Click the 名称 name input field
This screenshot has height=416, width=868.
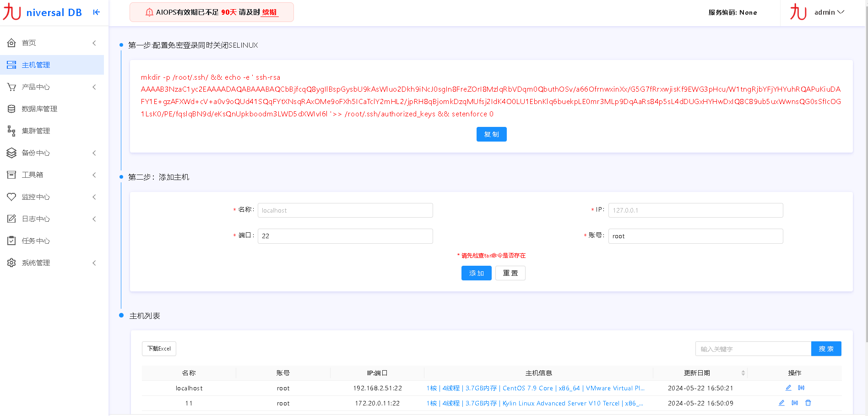(345, 210)
